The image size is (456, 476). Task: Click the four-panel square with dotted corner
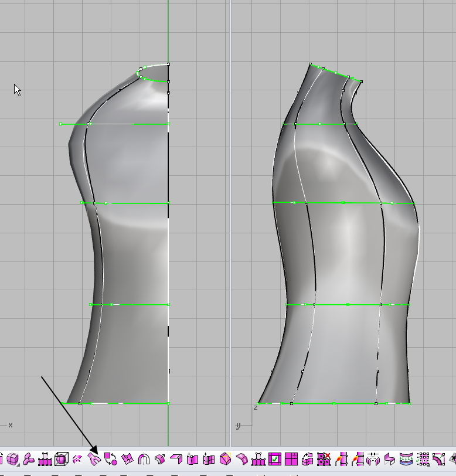291,459
